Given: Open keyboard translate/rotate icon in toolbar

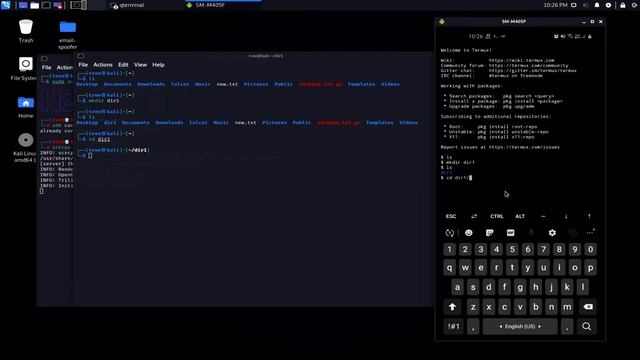Looking at the screenshot, I should (x=449, y=233).
